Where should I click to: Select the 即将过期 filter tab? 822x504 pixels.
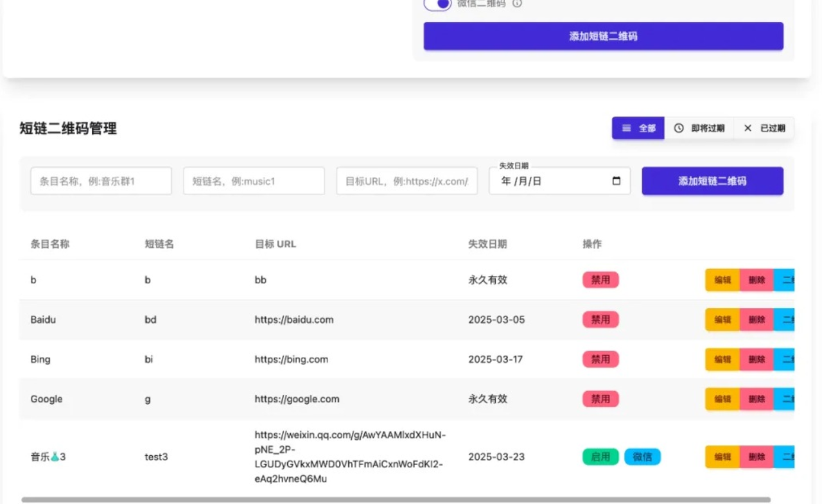(x=699, y=128)
